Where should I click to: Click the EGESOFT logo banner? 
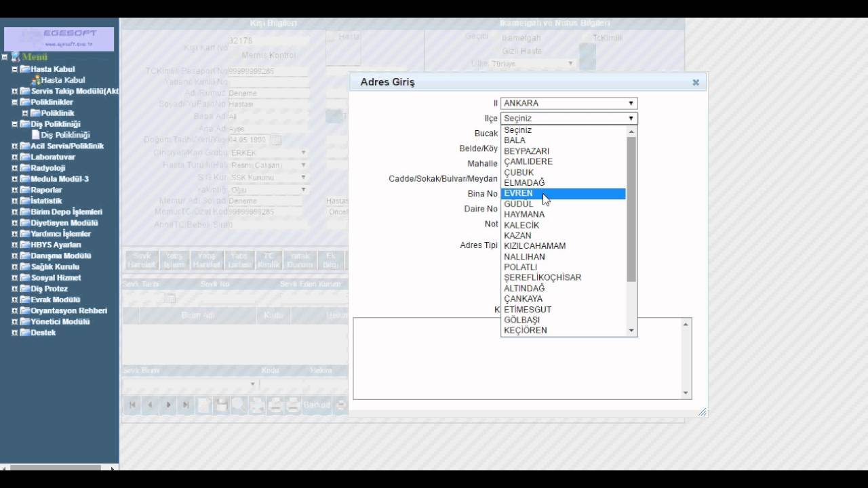pos(59,39)
